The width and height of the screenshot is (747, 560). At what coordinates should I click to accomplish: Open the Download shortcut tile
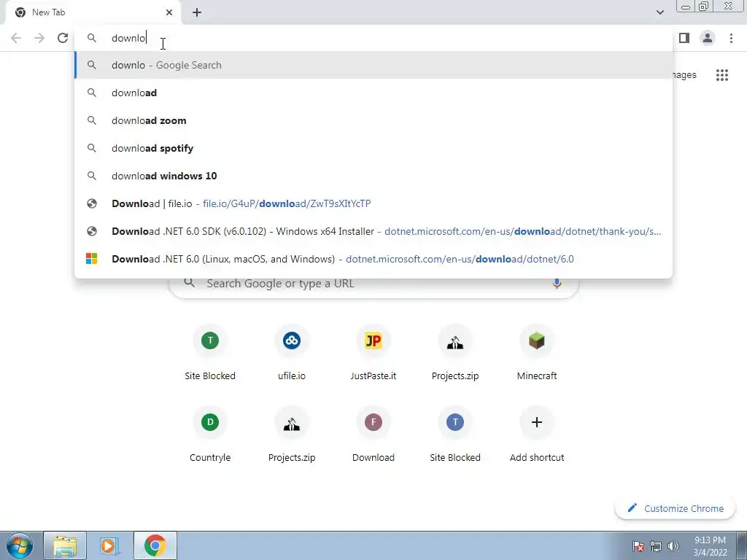click(373, 435)
